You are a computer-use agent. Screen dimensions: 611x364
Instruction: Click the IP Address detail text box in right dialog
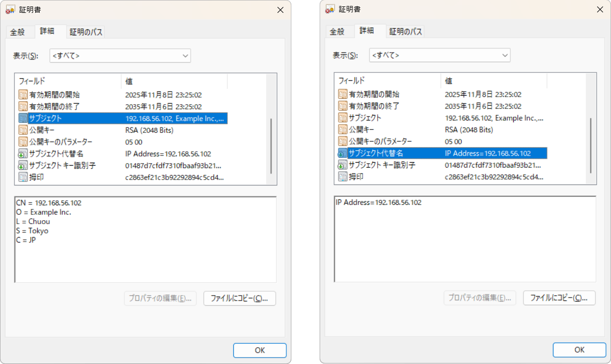(465, 239)
